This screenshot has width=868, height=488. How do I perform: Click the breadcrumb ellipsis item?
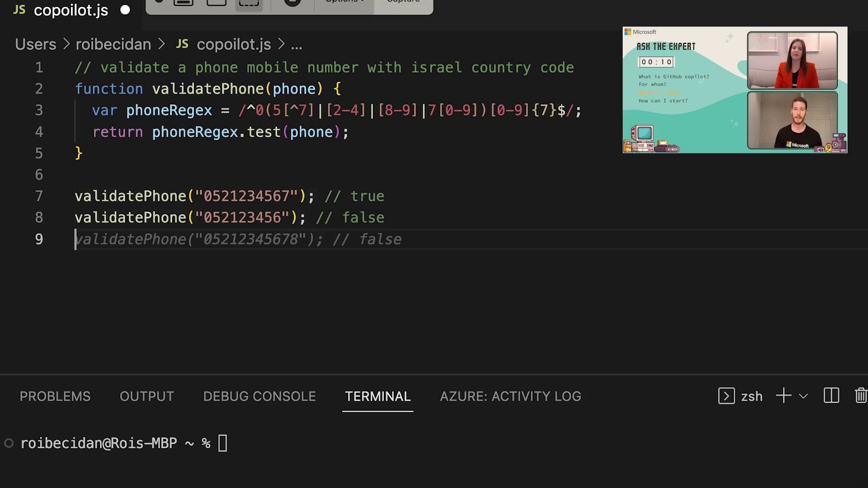tap(297, 44)
